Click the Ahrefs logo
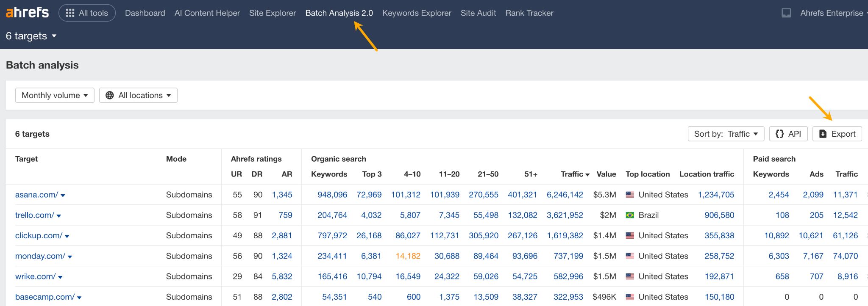The height and width of the screenshot is (306, 868). (x=27, y=13)
